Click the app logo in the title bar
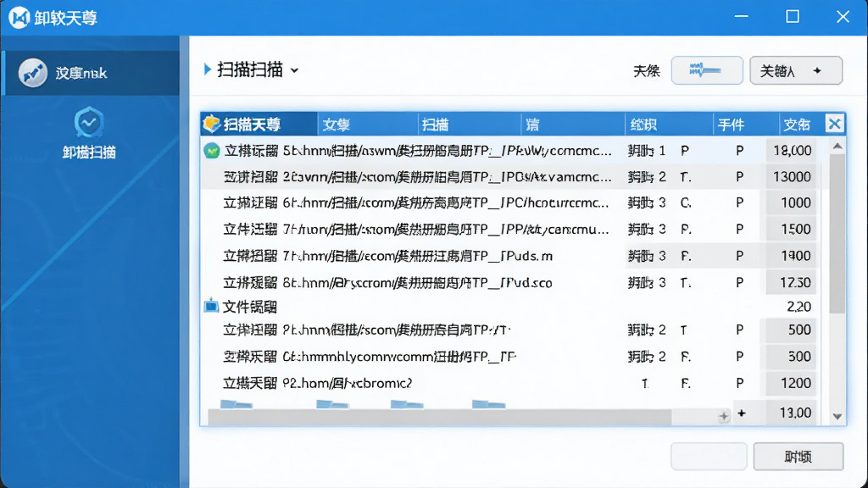The image size is (868, 488). click(x=19, y=18)
